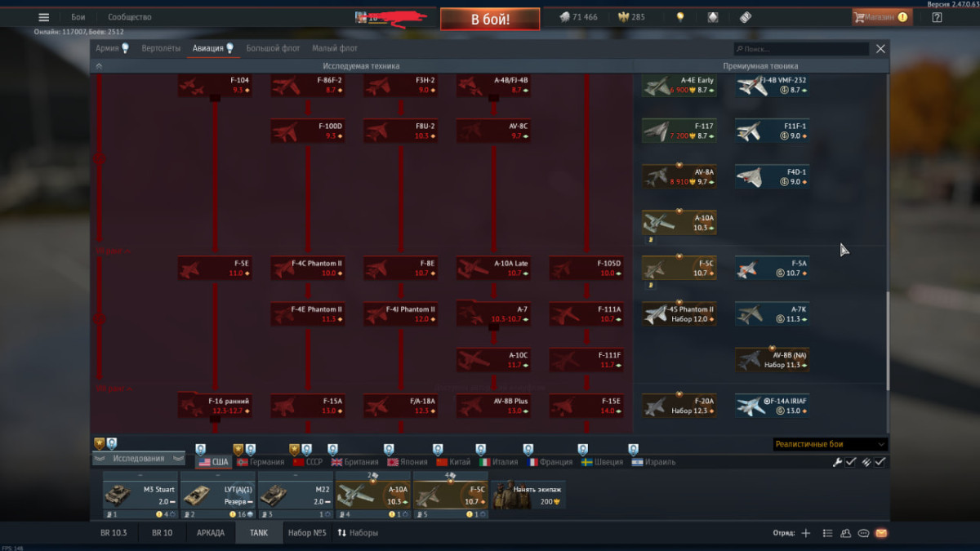Open the Наборы presets list
Viewport: 980px width, 551px height.
coord(358,533)
